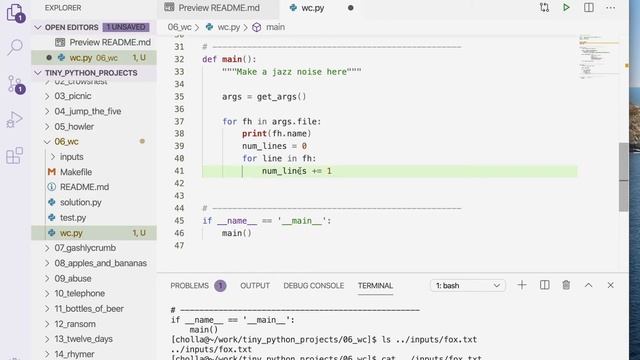Expand the 03_picnic folder
This screenshot has height=360, width=640.
[47, 96]
